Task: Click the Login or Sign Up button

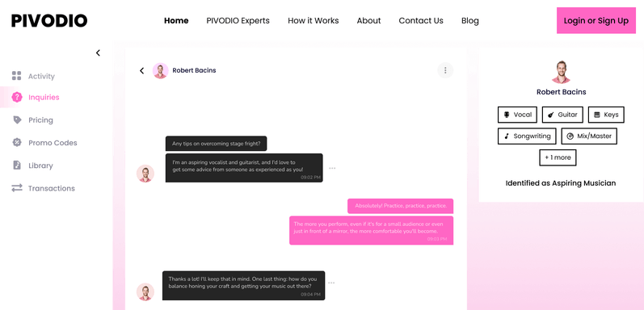Action: tap(596, 20)
